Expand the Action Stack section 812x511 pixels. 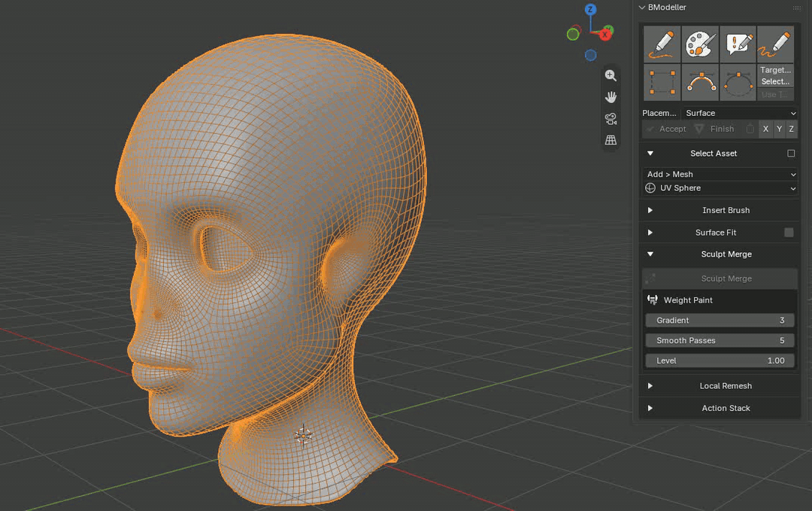coord(650,409)
